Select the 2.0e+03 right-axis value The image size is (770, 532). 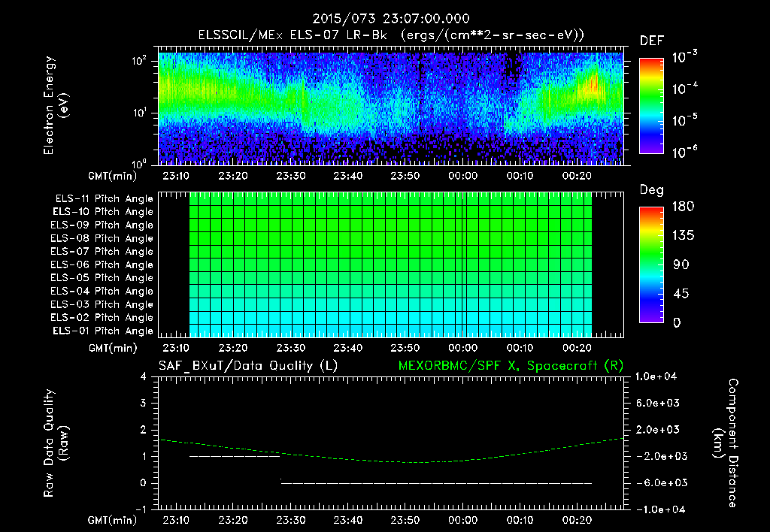click(x=659, y=429)
